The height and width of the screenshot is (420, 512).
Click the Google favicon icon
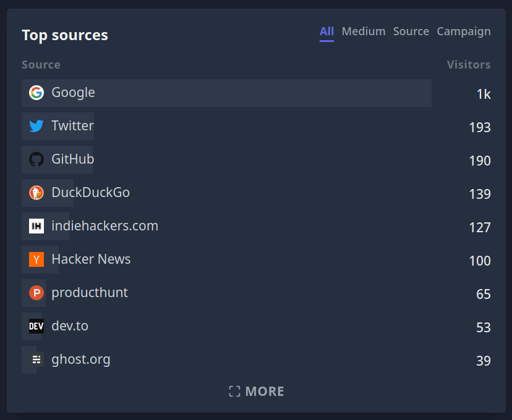(x=36, y=92)
